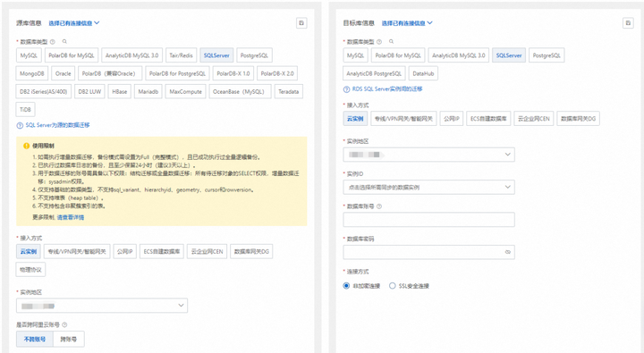
Task: Select PolarDB for MySQL source type
Action: pos(72,55)
